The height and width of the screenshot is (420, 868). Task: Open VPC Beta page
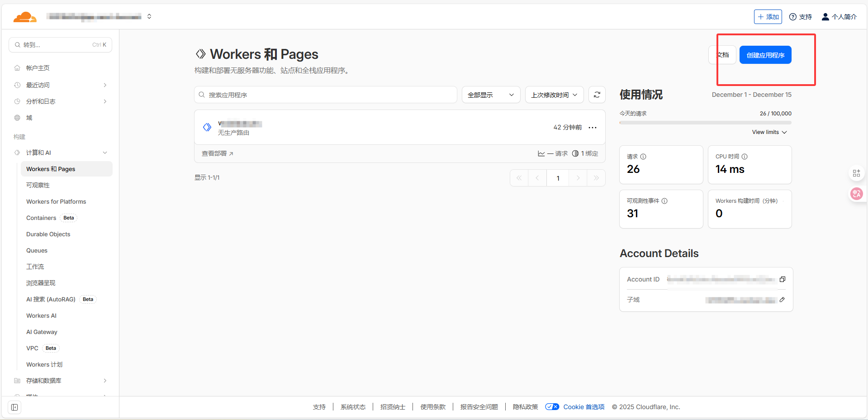[x=43, y=348]
